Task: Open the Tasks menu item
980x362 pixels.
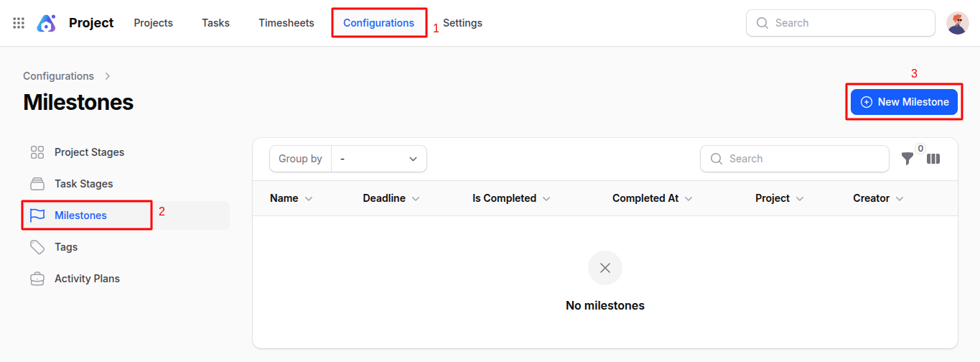Action: (215, 23)
